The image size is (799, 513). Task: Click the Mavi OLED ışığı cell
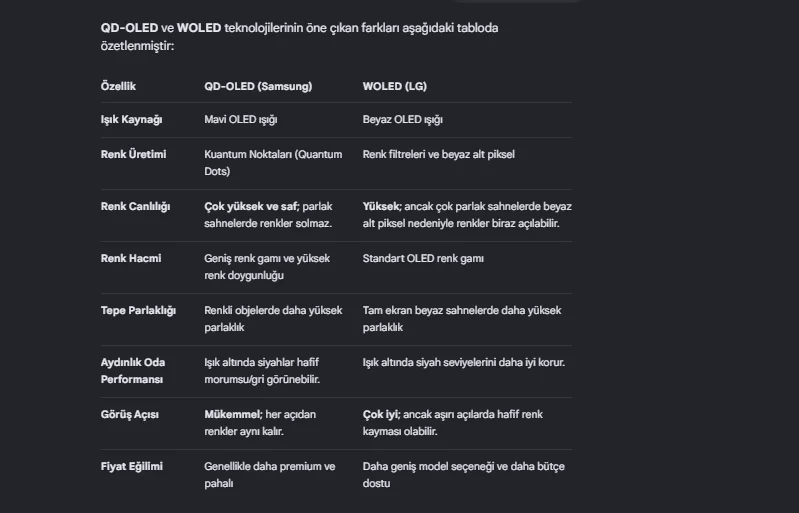[x=241, y=120]
